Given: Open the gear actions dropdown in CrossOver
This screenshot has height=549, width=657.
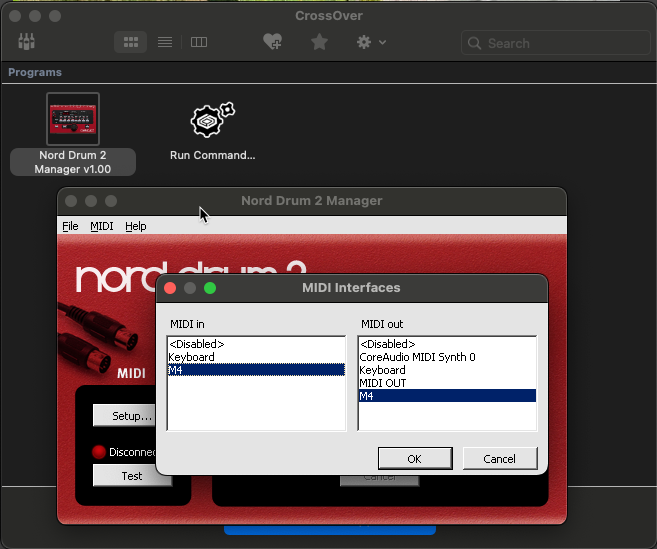Looking at the screenshot, I should click(371, 42).
